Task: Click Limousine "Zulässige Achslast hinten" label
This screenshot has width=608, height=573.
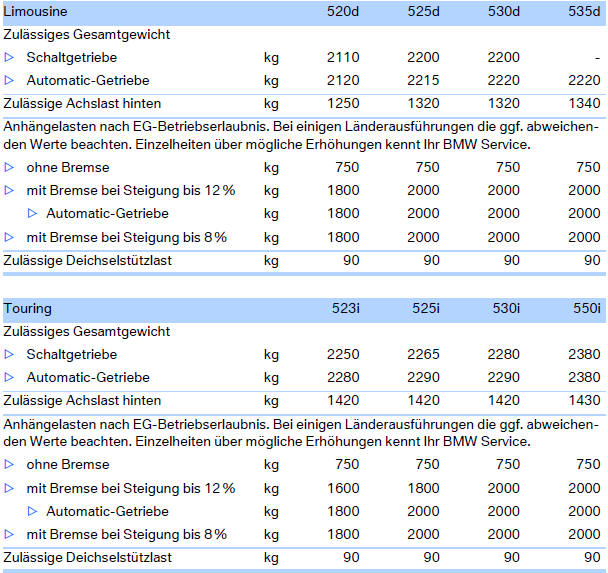Action: (x=82, y=104)
